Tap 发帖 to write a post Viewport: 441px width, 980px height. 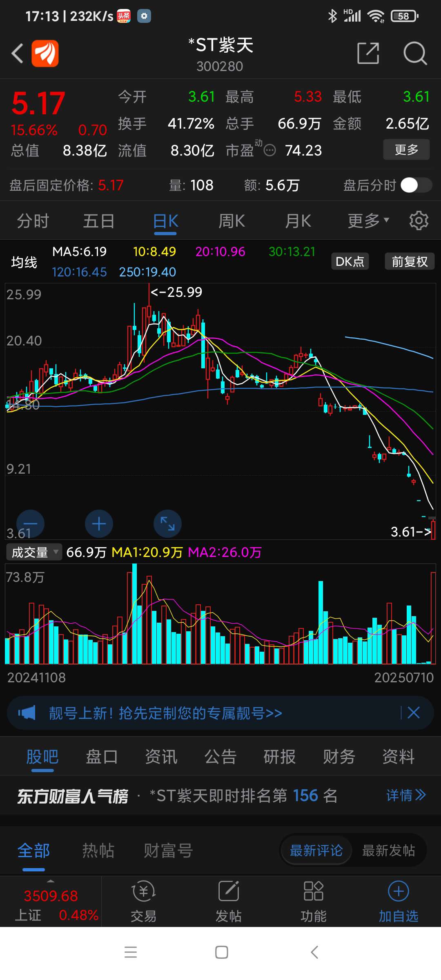(229, 902)
